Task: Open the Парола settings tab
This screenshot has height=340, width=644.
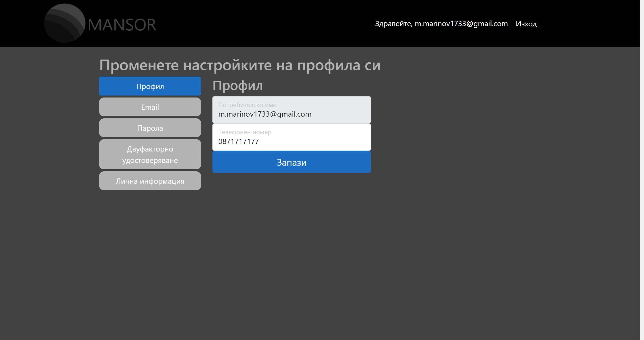Action: tap(150, 128)
